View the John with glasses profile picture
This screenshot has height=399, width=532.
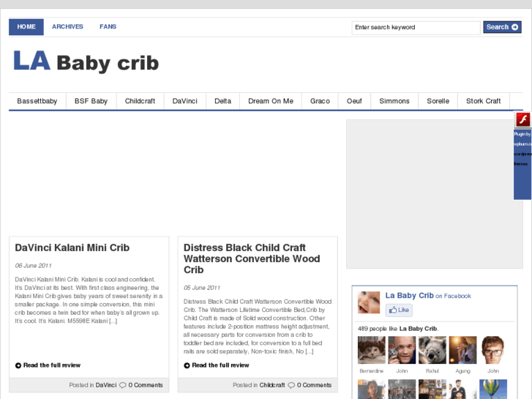tap(493, 350)
